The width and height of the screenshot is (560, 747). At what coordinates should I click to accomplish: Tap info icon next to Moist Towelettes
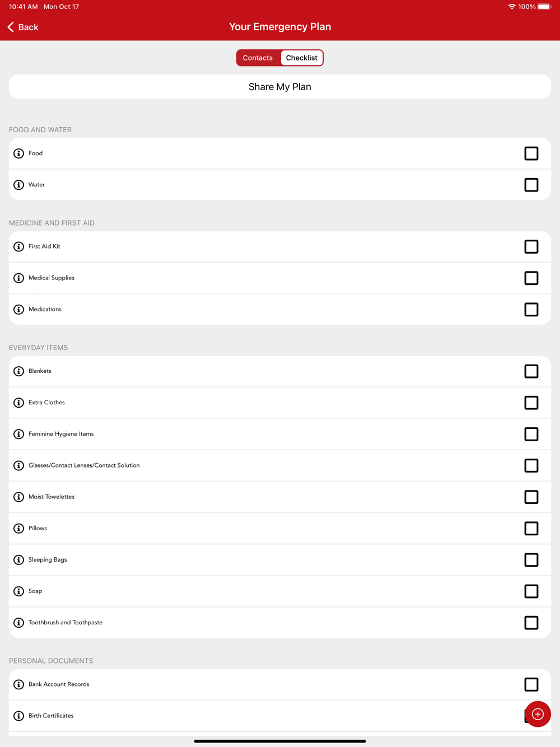[18, 497]
